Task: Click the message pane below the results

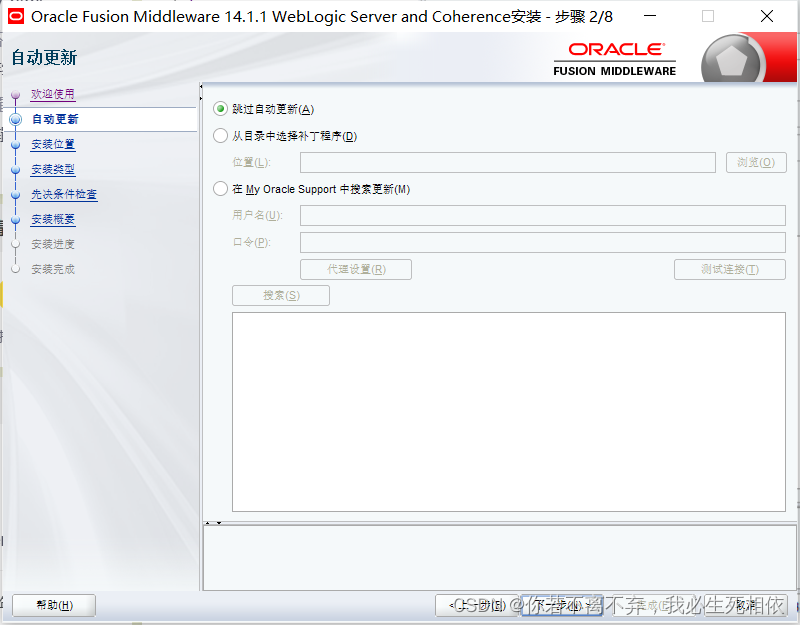Action: [501, 558]
